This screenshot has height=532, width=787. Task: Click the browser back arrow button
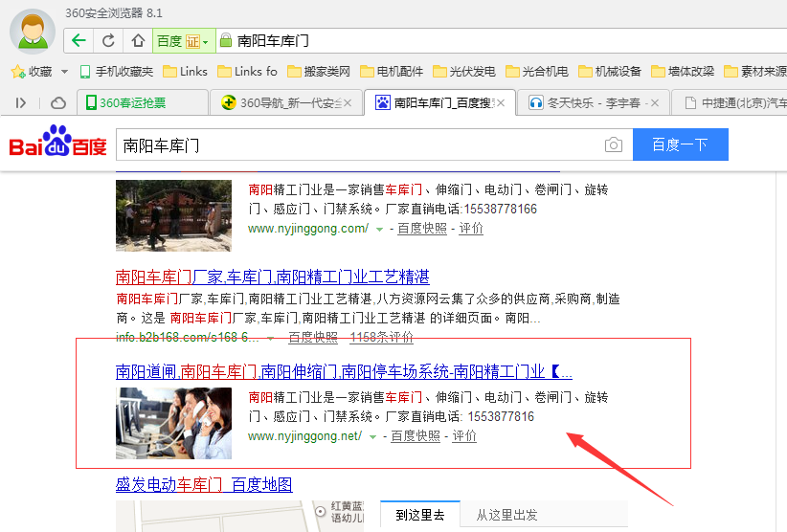coord(79,40)
